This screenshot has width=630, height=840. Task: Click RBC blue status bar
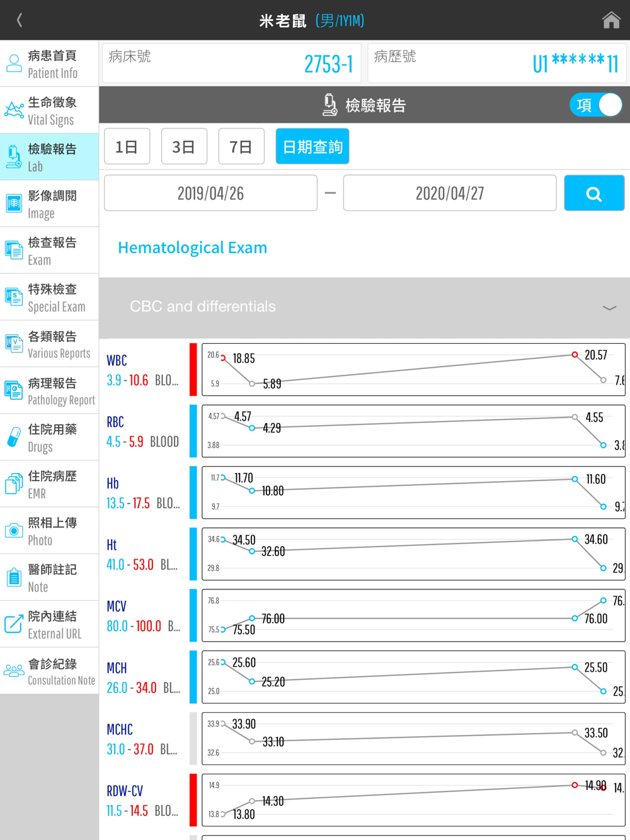pyautogui.click(x=193, y=431)
